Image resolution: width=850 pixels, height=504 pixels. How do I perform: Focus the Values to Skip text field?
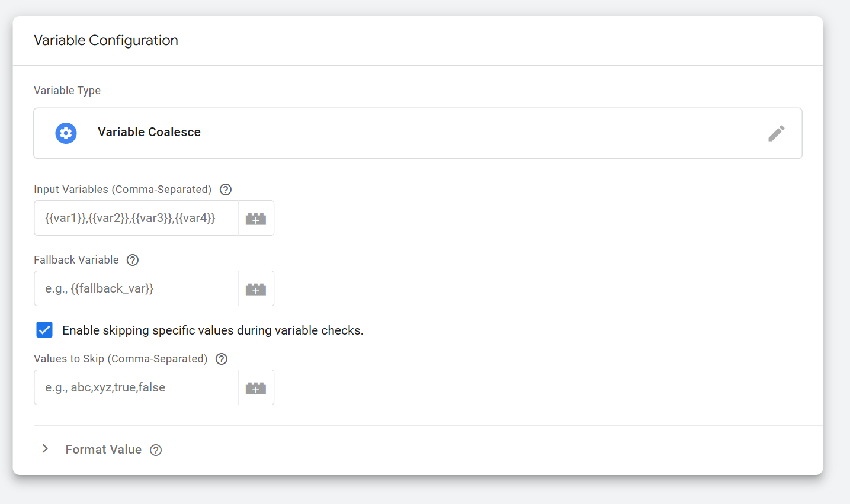tap(136, 387)
